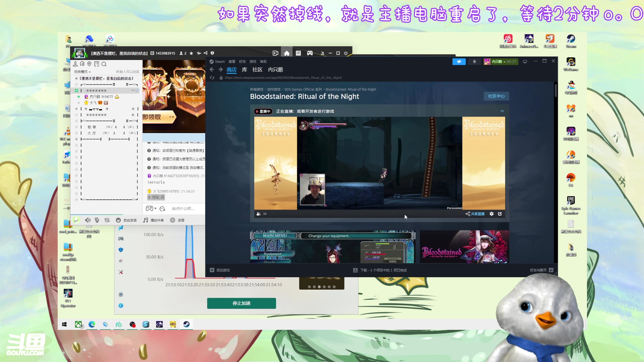Click 动作游戏 breadcrumb link
The image size is (644, 362).
click(x=274, y=89)
